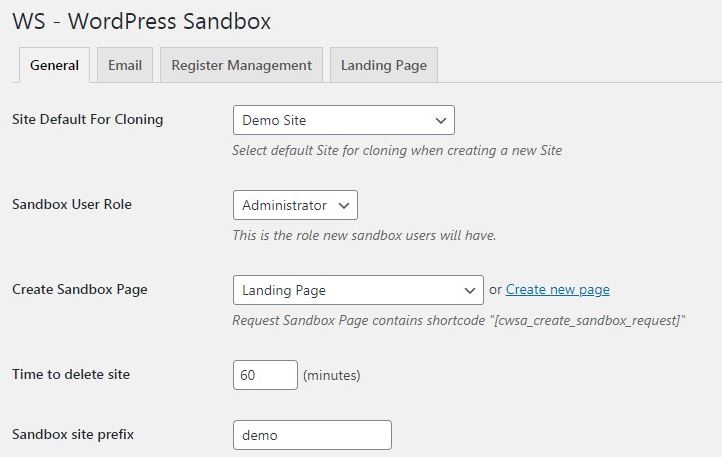
Task: Open the Email tab
Action: point(125,65)
